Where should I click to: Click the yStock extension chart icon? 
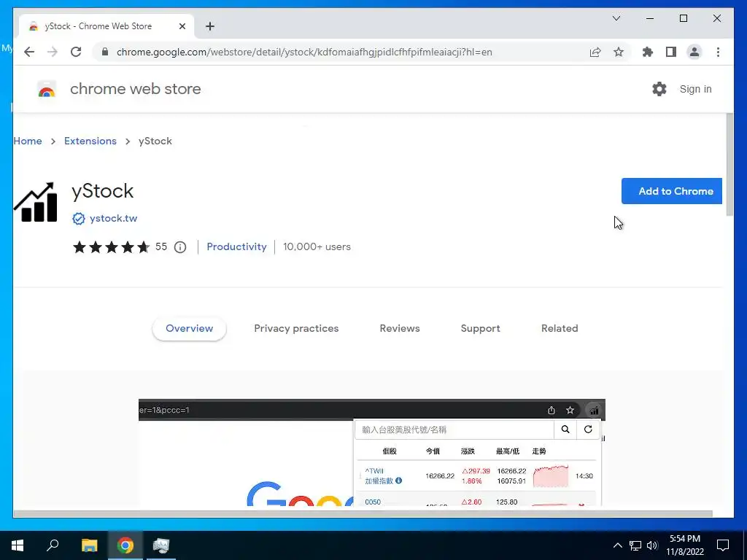click(x=36, y=202)
